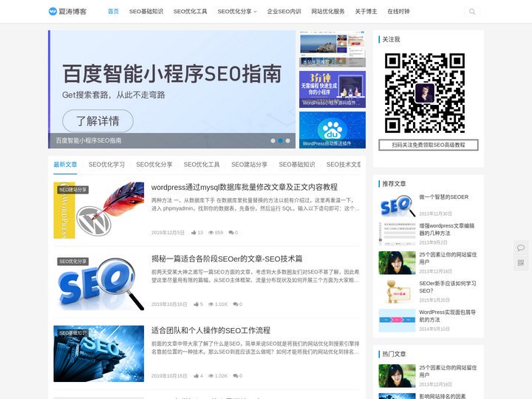Image resolution: width=532 pixels, height=399 pixels.
Task: Click the like icon on SEO工作流程 article
Action: pyautogui.click(x=196, y=375)
